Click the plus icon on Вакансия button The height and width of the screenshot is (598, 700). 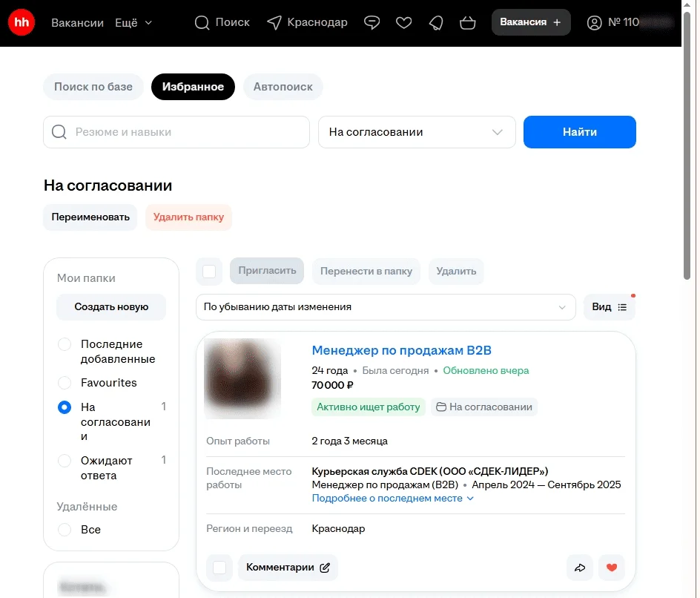[557, 22]
